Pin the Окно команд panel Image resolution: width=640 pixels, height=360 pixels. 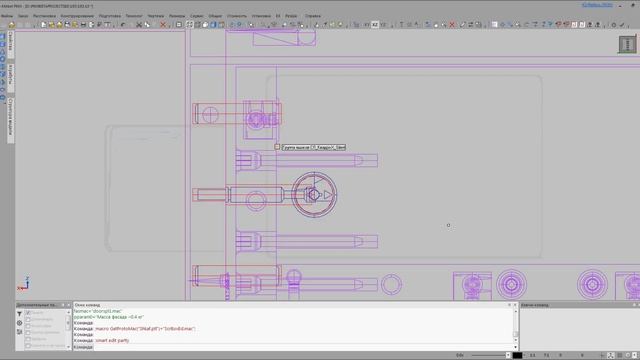509,305
